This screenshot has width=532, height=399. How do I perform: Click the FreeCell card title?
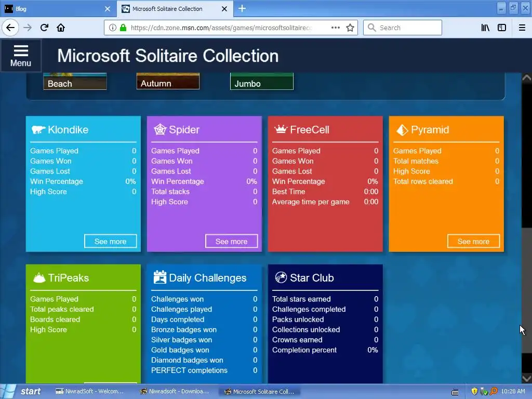coord(310,129)
